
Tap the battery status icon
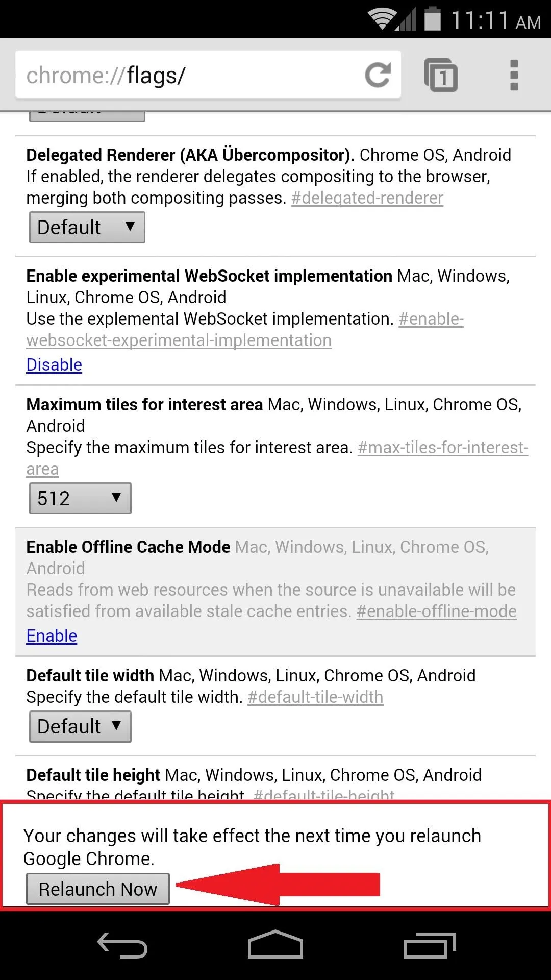point(433,18)
